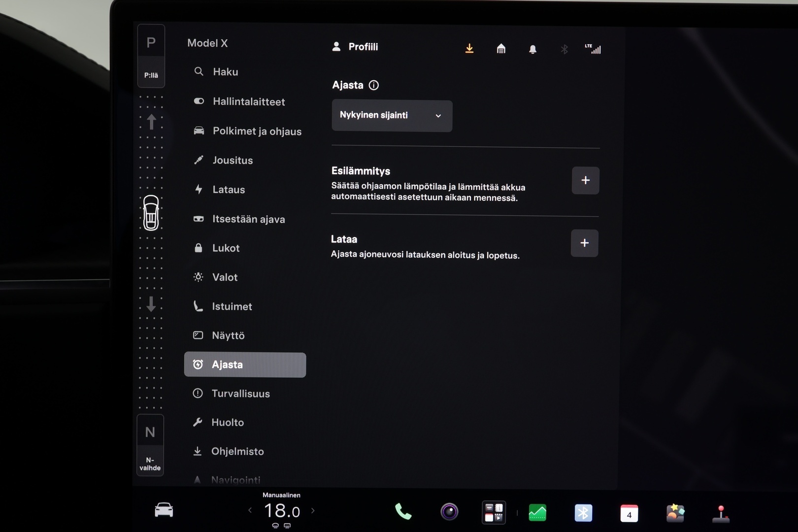Viewport: 798px width, 532px height.
Task: Open car controls from bottom-bar car icon
Action: point(164,510)
